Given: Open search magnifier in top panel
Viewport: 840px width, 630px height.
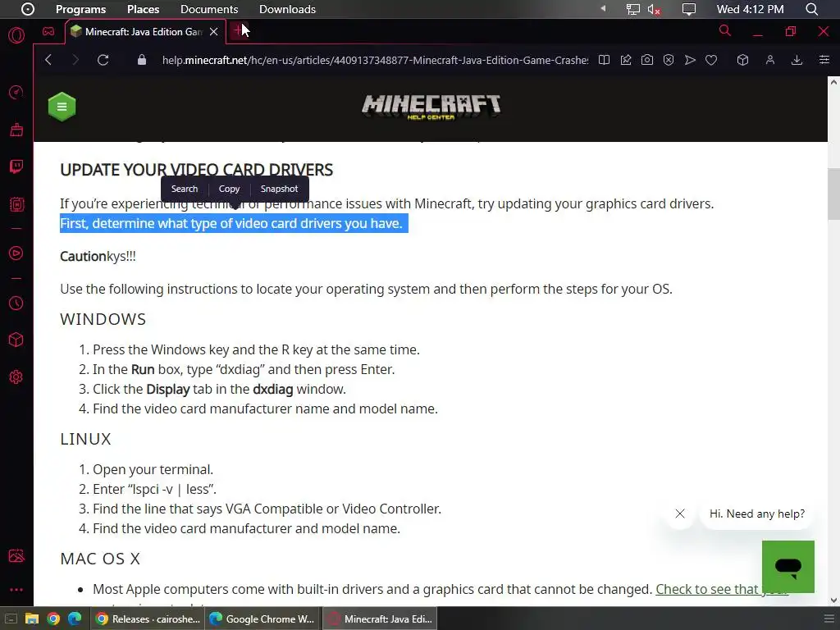Looking at the screenshot, I should point(811,9).
